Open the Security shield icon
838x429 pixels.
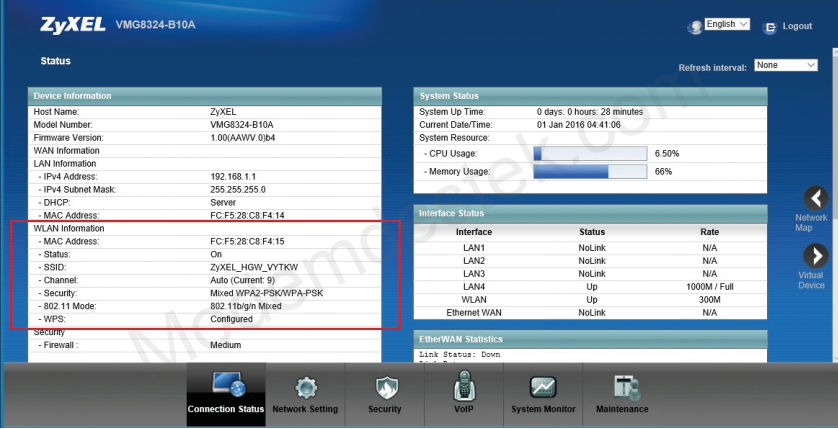385,386
